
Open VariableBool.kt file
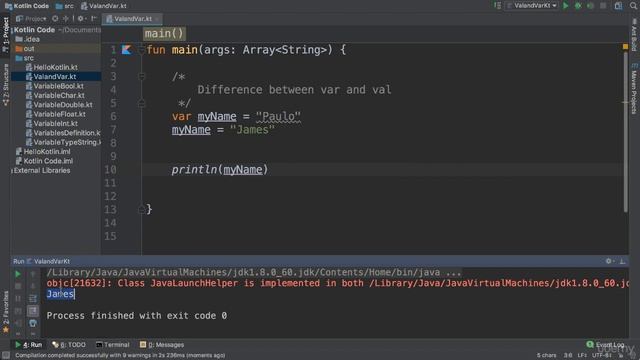[x=54, y=86]
